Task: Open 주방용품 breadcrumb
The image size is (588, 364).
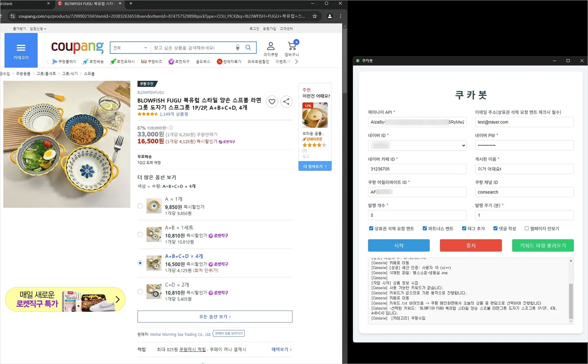Action: [23, 74]
